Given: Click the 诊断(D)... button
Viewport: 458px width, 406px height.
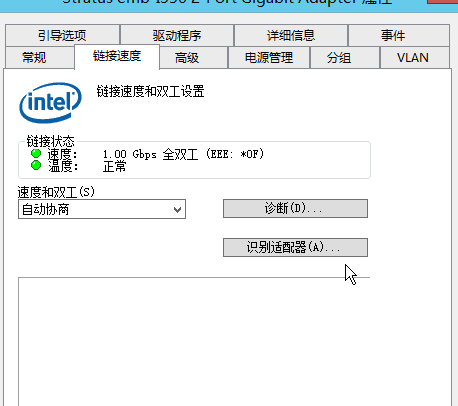Looking at the screenshot, I should pyautogui.click(x=295, y=209).
